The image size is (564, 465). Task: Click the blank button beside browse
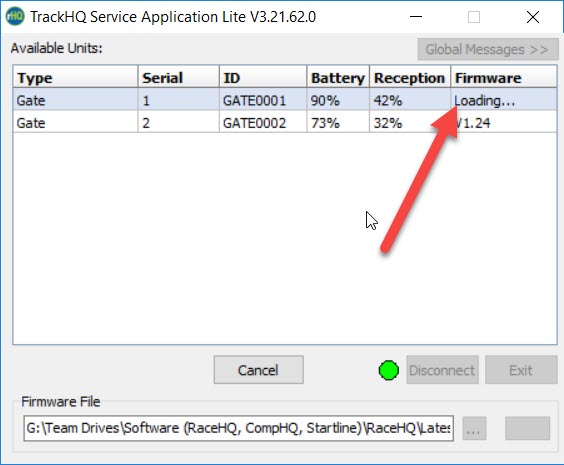coord(527,428)
